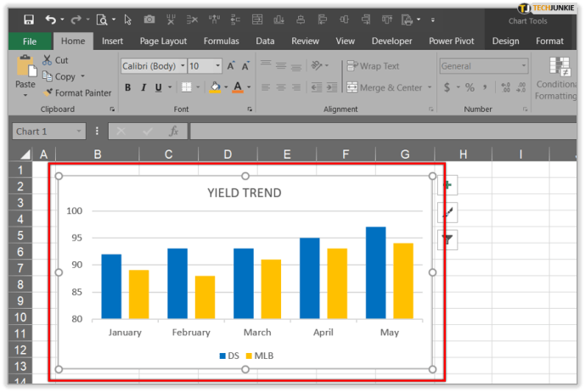Click the Cut scissors icon

click(47, 60)
